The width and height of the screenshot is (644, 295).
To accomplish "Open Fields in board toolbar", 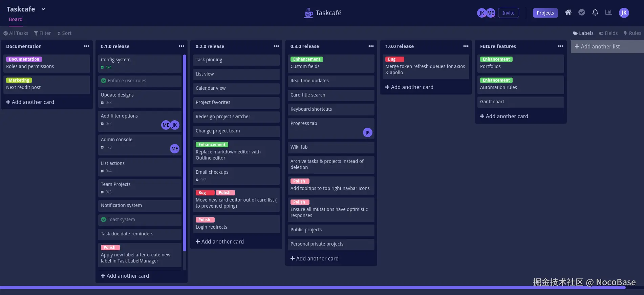I will click(608, 33).
